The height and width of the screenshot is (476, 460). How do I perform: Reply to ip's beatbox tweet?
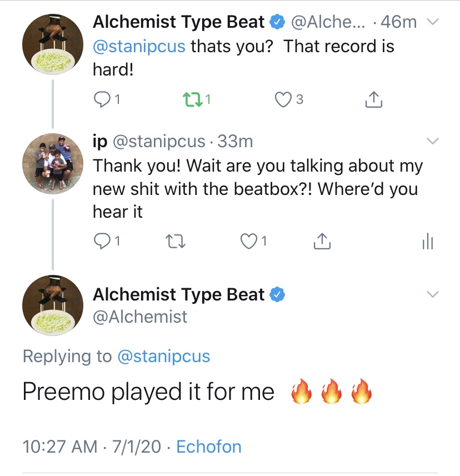click(x=103, y=241)
